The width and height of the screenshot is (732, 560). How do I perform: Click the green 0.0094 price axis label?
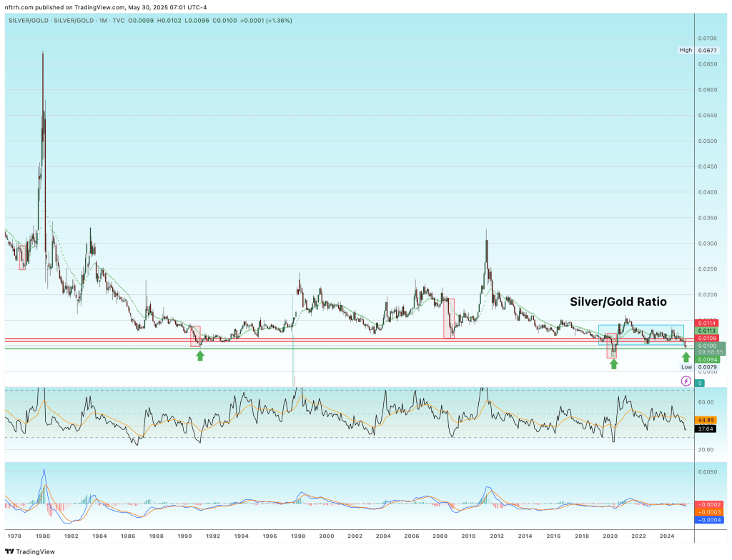(x=707, y=359)
